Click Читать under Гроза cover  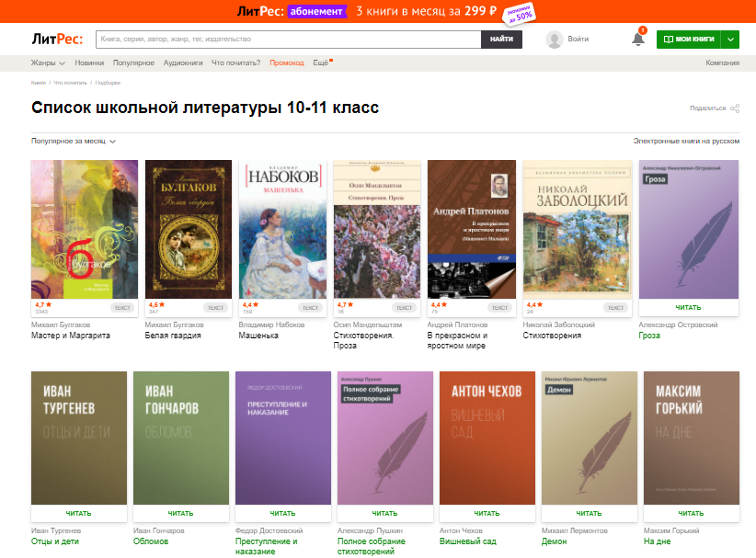click(x=689, y=307)
